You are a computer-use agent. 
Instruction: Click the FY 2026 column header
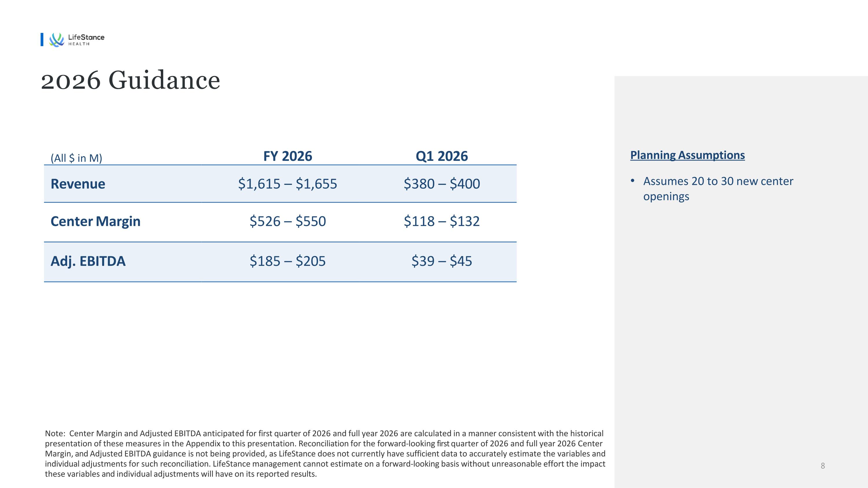[x=287, y=156]
